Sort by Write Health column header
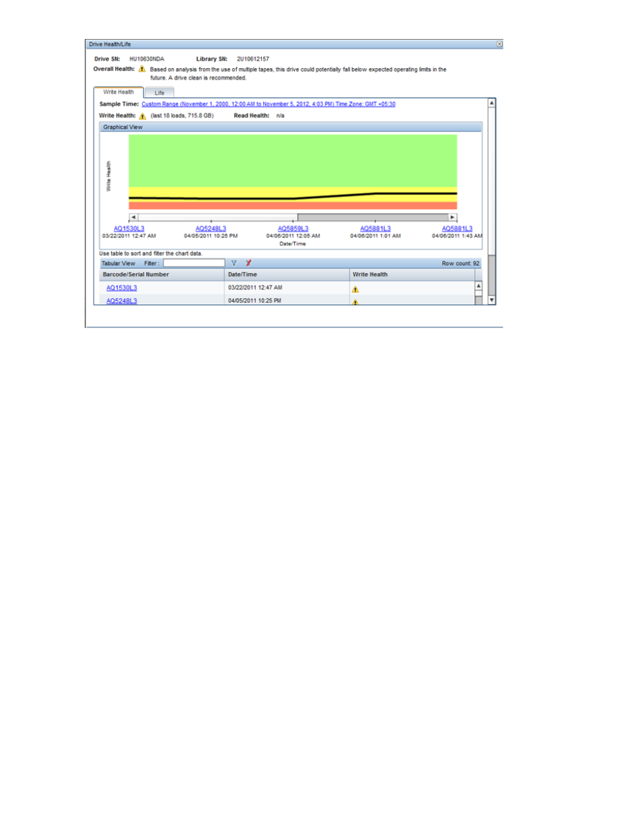The height and width of the screenshot is (840, 631). [x=412, y=274]
